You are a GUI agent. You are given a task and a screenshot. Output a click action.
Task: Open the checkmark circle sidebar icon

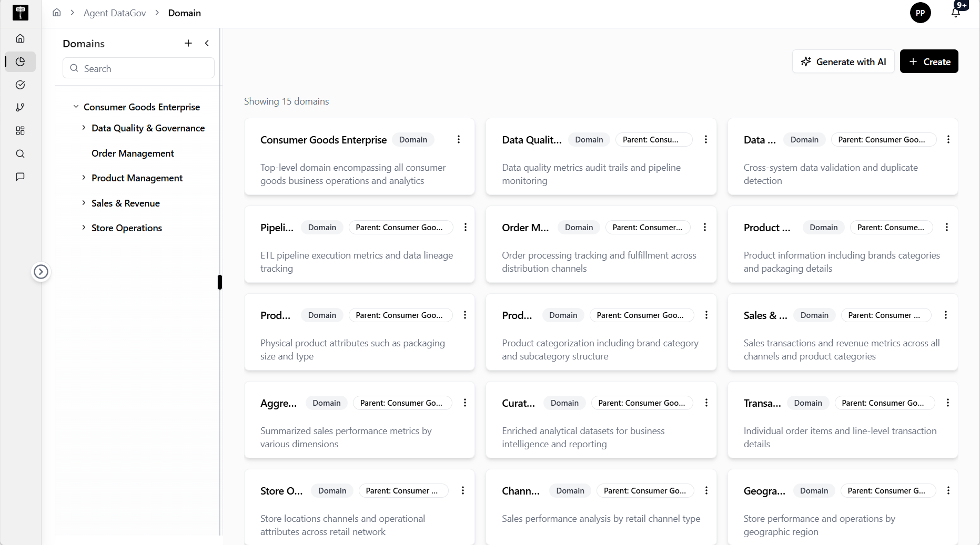pos(20,85)
